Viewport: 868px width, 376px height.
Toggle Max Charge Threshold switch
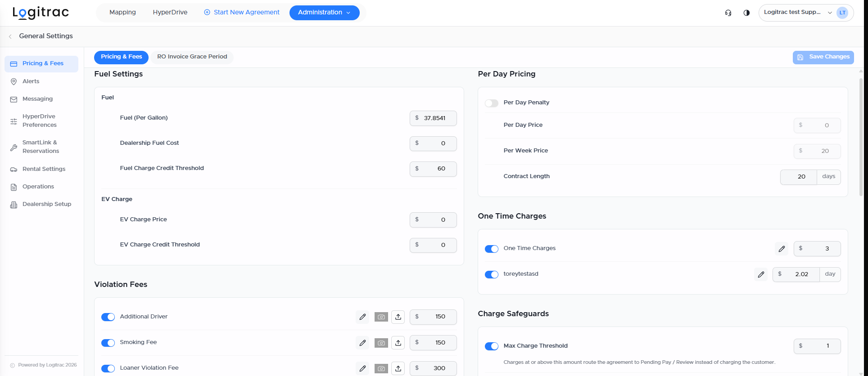point(492,346)
